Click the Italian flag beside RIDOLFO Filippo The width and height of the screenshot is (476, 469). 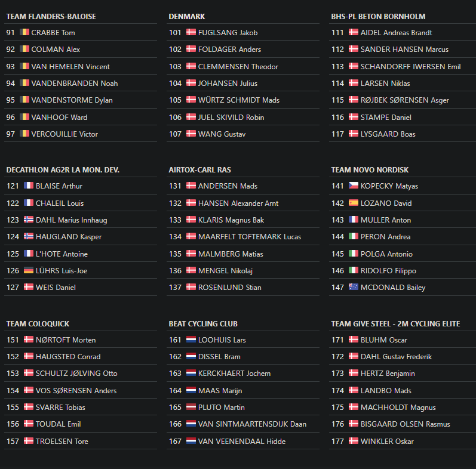tap(354, 270)
